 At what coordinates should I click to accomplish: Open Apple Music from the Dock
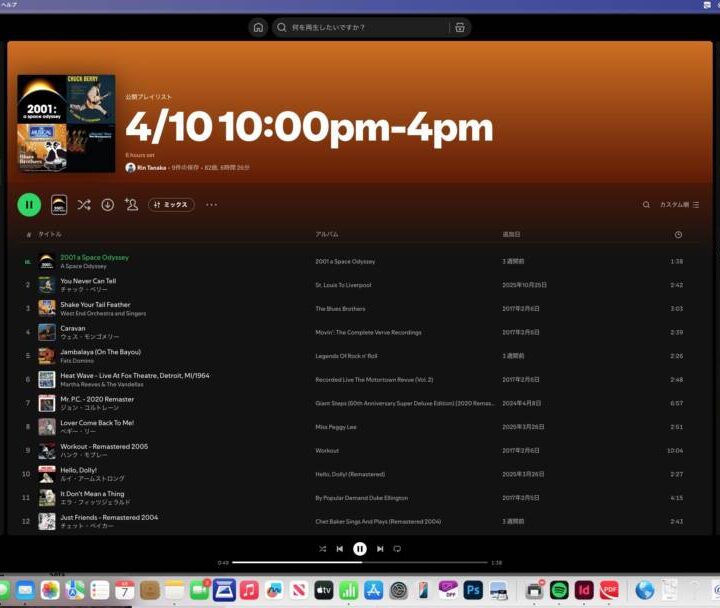249,590
